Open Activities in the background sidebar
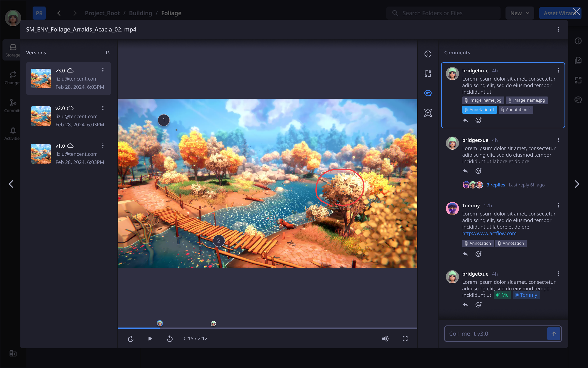The height and width of the screenshot is (368, 588). coord(12,134)
